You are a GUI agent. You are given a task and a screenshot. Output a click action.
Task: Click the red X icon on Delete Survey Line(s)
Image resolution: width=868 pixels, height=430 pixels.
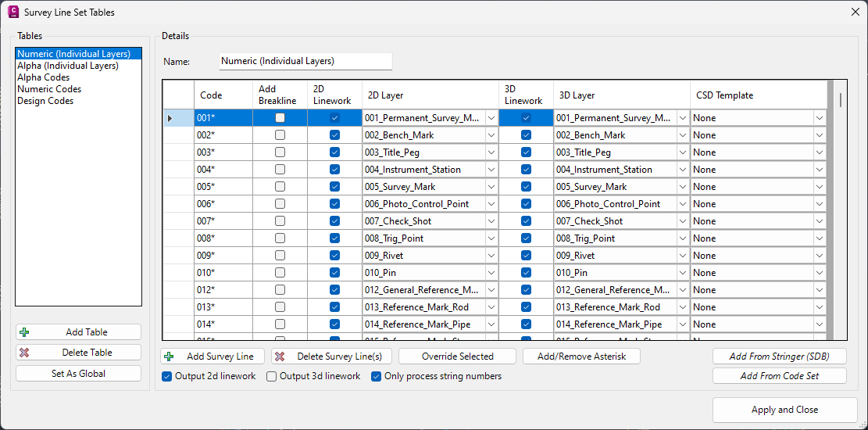pos(280,357)
